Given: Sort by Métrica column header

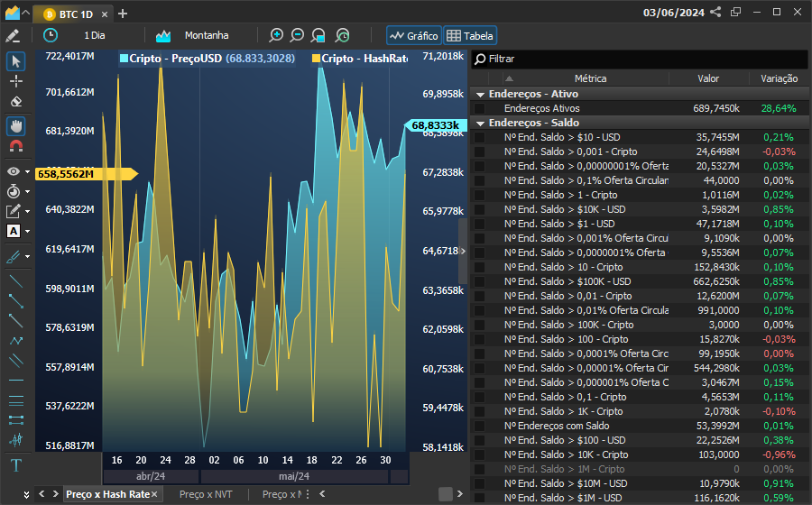Looking at the screenshot, I should [590, 78].
